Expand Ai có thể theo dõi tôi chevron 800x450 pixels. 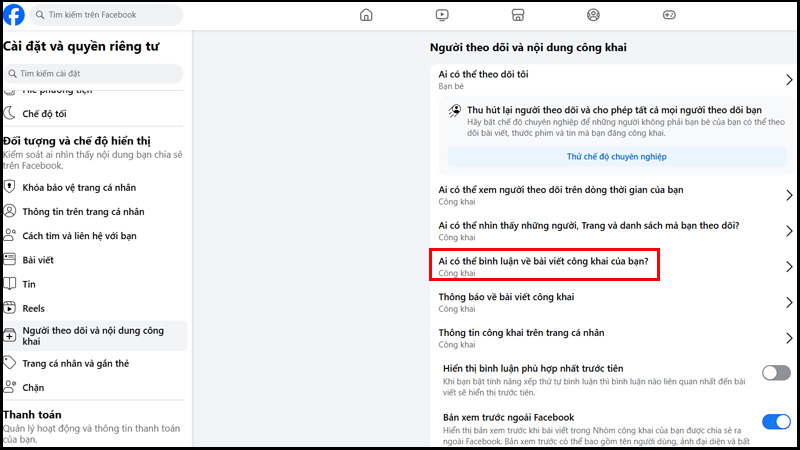(788, 80)
